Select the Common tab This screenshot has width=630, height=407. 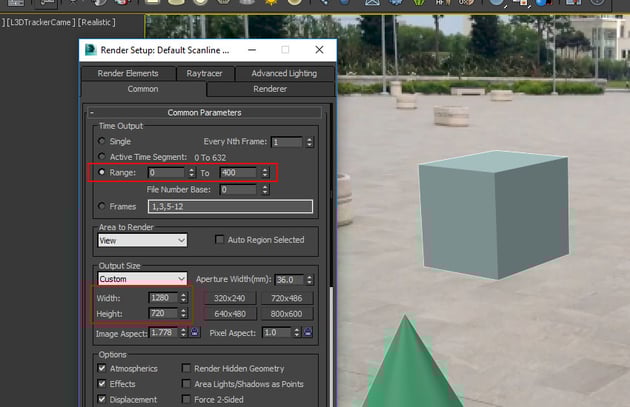pos(143,89)
